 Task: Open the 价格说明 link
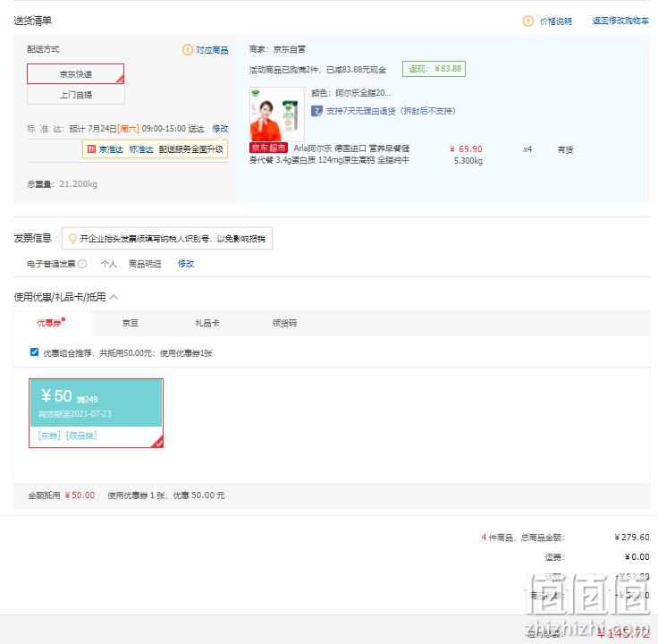pos(555,21)
